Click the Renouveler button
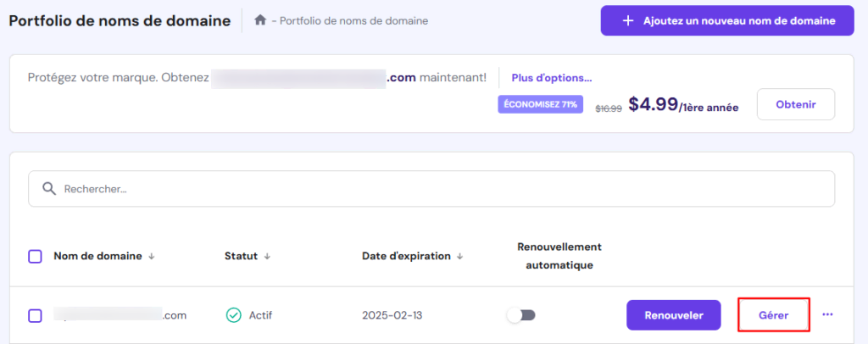This screenshot has height=344, width=868. tap(673, 315)
